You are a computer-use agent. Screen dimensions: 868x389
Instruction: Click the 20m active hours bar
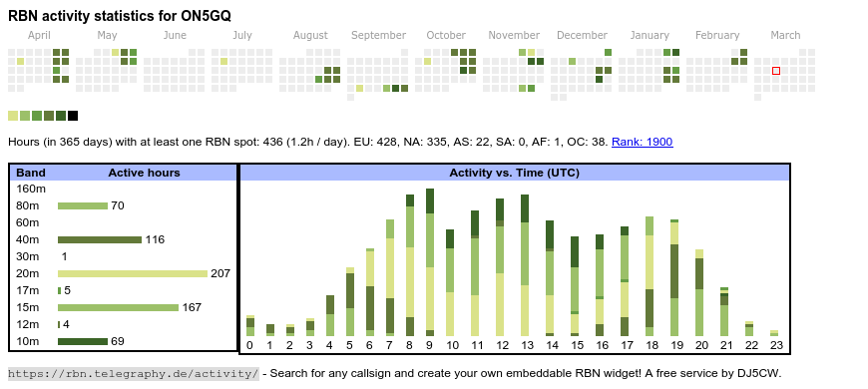pos(133,273)
